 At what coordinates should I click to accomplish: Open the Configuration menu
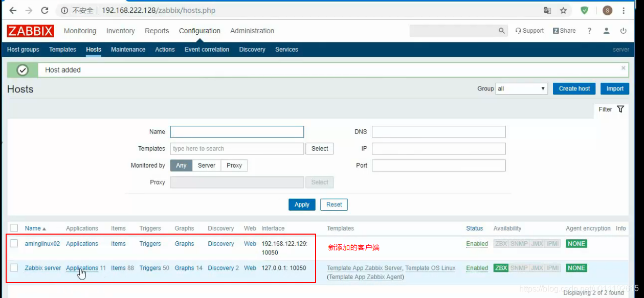[x=199, y=31]
